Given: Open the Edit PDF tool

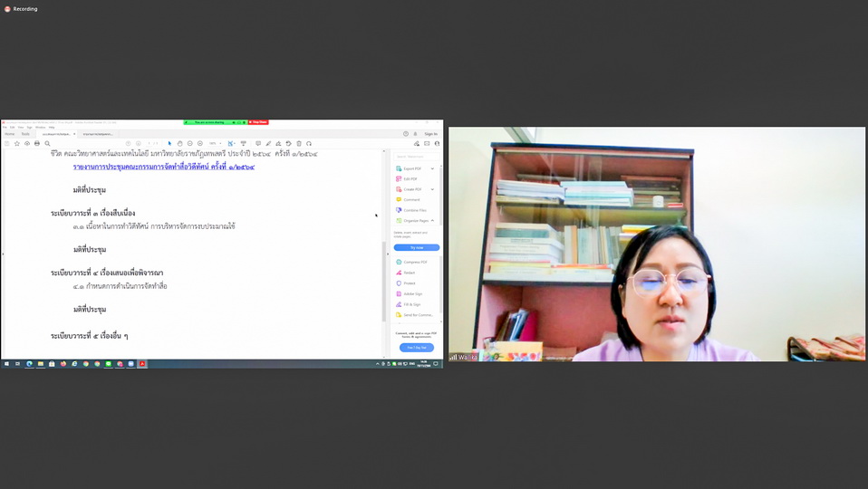Looking at the screenshot, I should [x=410, y=178].
